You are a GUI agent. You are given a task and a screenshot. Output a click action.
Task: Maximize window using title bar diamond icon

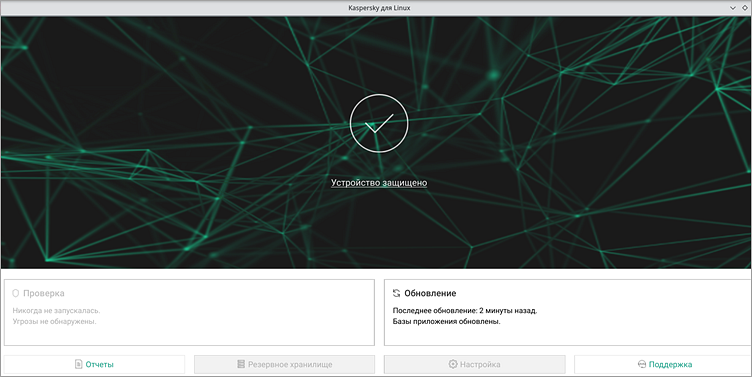[745, 8]
